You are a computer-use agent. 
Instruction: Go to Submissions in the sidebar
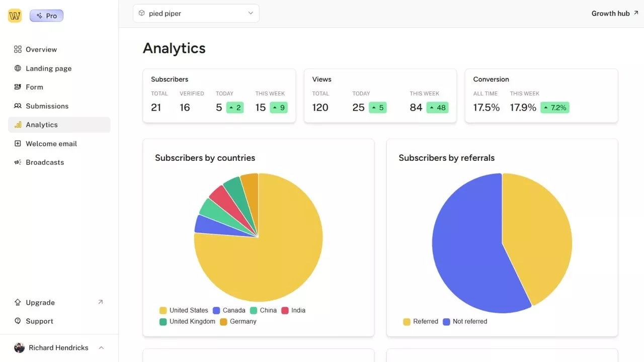tap(47, 106)
